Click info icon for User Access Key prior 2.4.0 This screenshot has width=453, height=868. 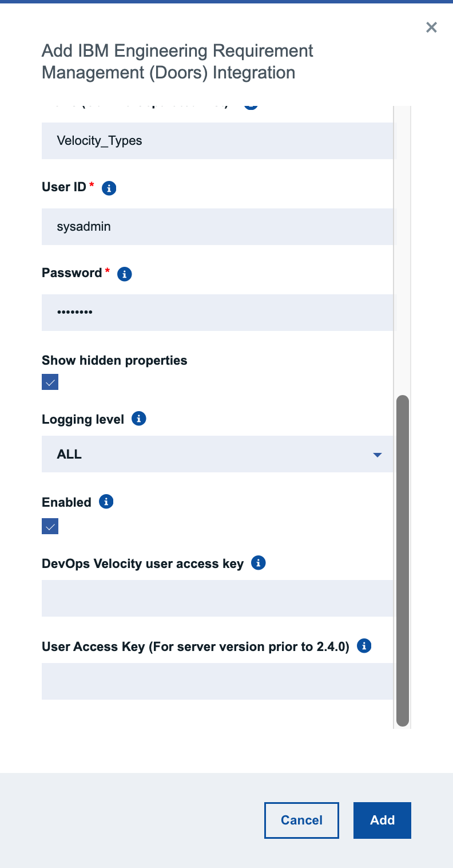364,646
